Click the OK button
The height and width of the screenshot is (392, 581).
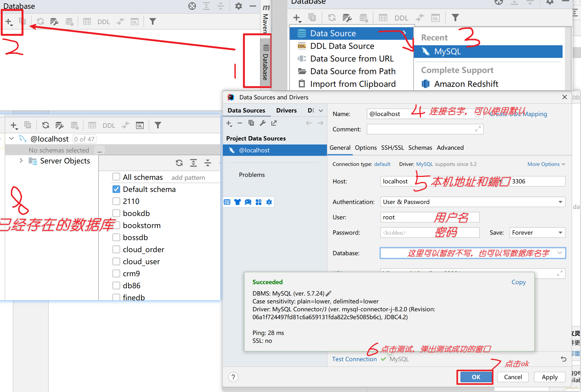pos(476,377)
